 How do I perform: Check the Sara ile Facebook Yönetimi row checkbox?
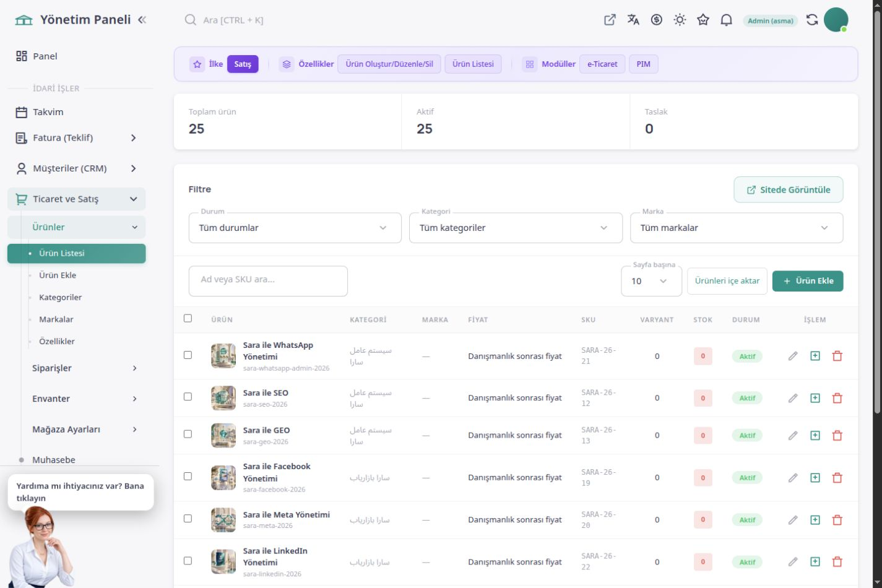188,477
